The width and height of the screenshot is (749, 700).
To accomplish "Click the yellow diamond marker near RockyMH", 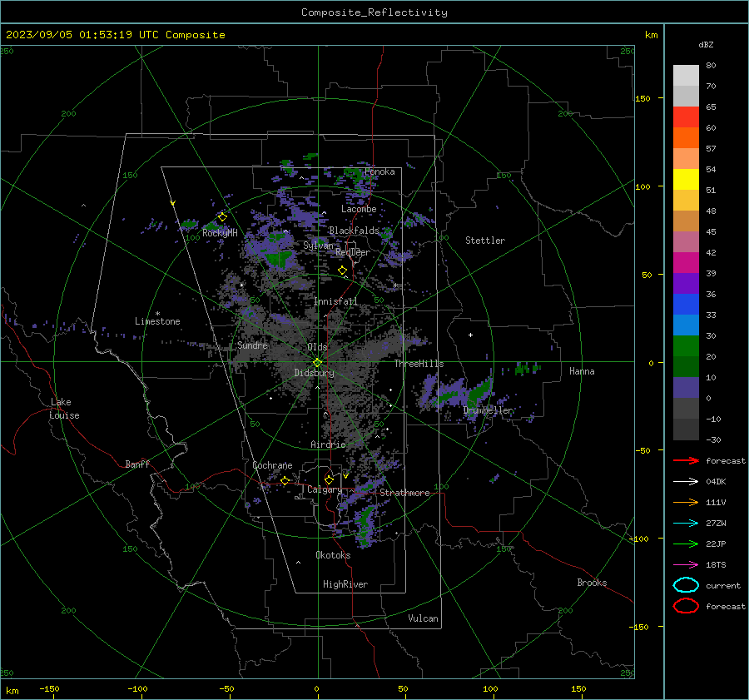I will coord(222,217).
